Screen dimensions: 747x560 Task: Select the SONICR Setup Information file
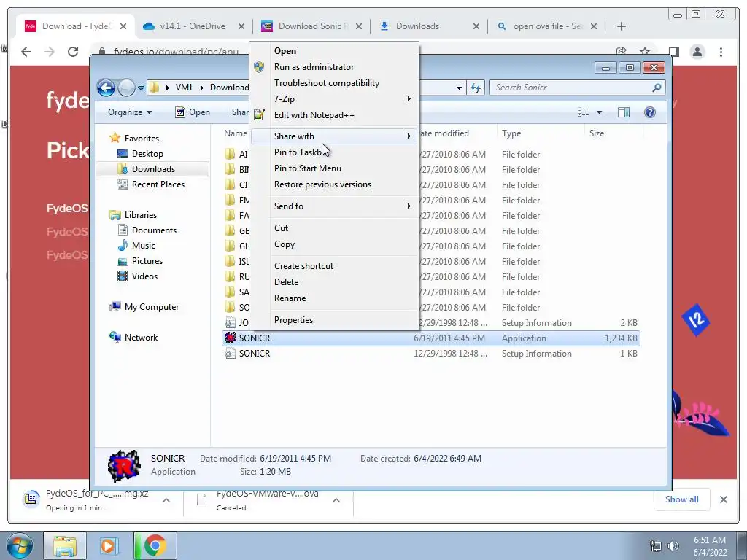[431, 354]
